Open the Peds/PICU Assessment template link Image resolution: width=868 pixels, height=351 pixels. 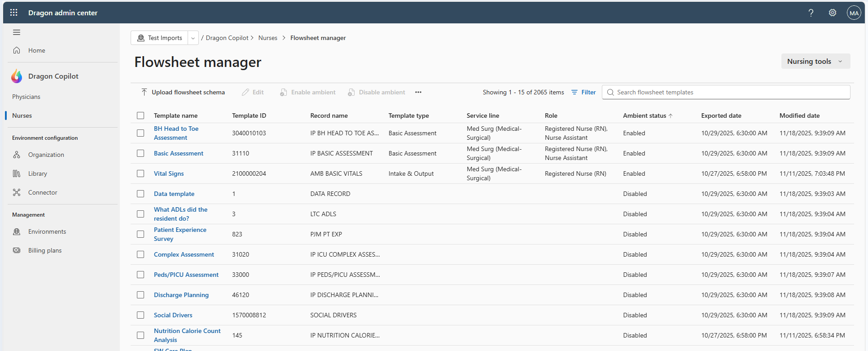186,275
